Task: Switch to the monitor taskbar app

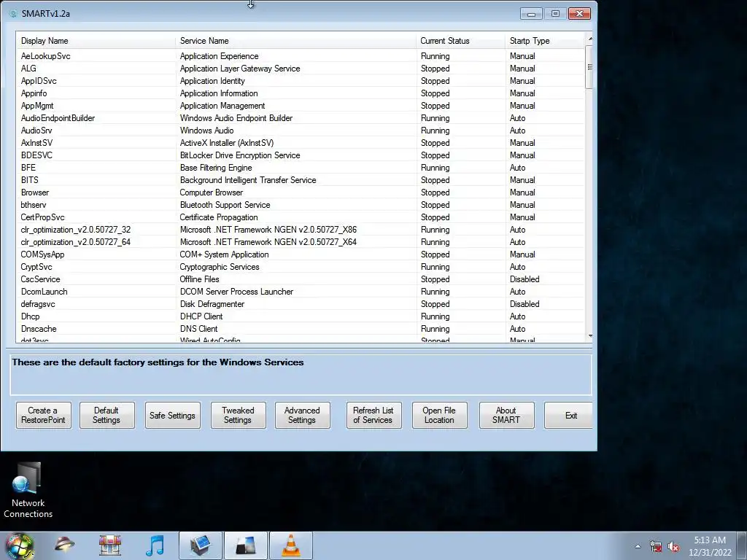Action: tap(200, 545)
